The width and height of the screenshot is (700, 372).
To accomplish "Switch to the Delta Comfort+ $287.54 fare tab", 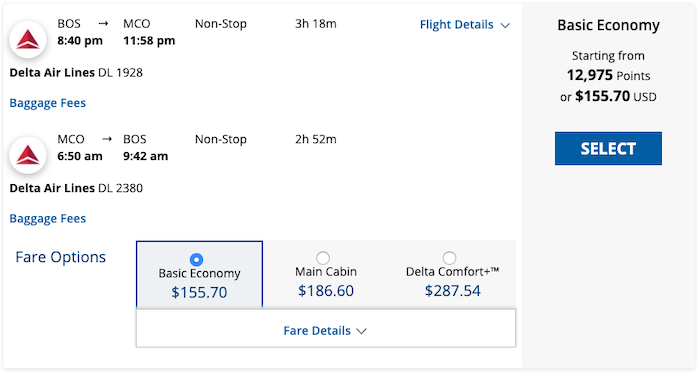I will tap(453, 274).
